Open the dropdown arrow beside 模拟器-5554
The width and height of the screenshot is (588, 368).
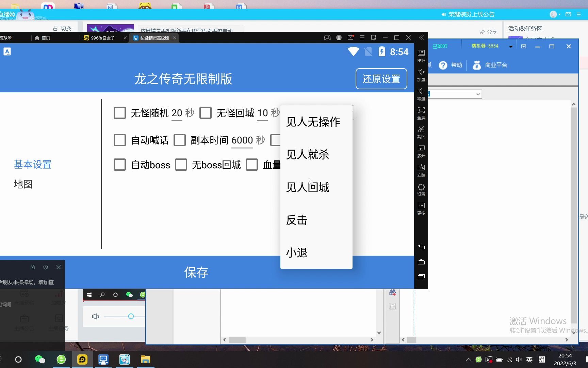coord(511,46)
